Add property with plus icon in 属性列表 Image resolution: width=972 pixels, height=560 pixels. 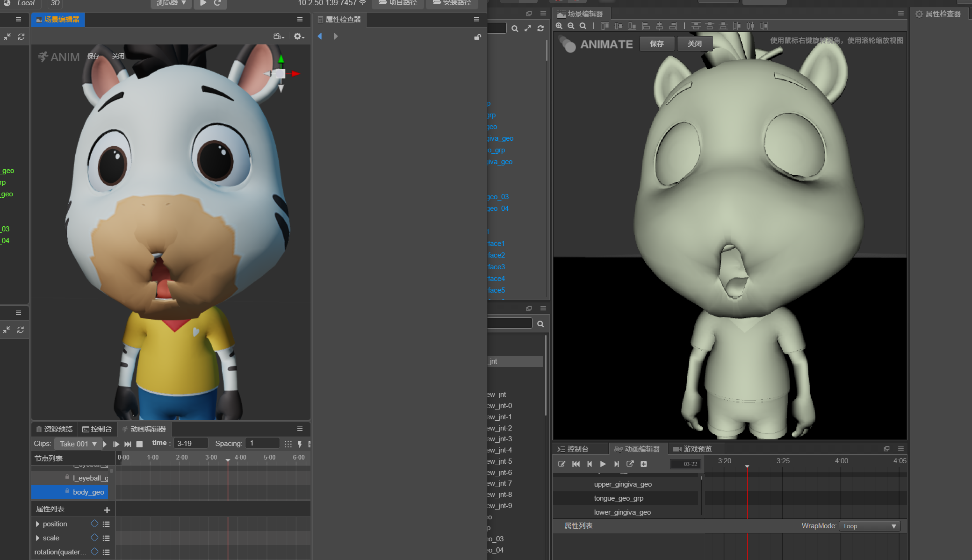tap(107, 510)
